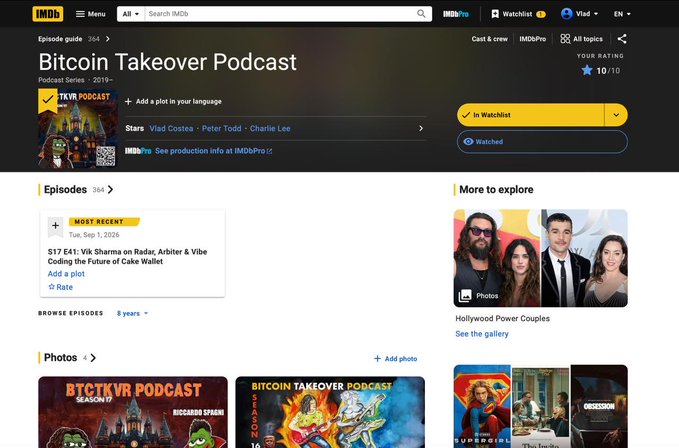Image resolution: width=679 pixels, height=448 pixels.
Task: Open the S17 E41 Vik Sharma episode
Action: click(127, 257)
